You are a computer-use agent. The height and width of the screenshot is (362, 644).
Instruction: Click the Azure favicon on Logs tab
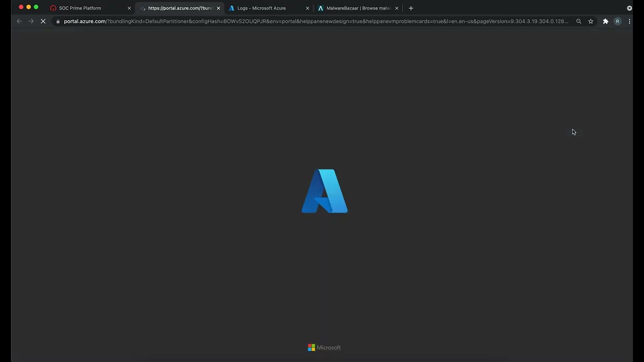231,8
